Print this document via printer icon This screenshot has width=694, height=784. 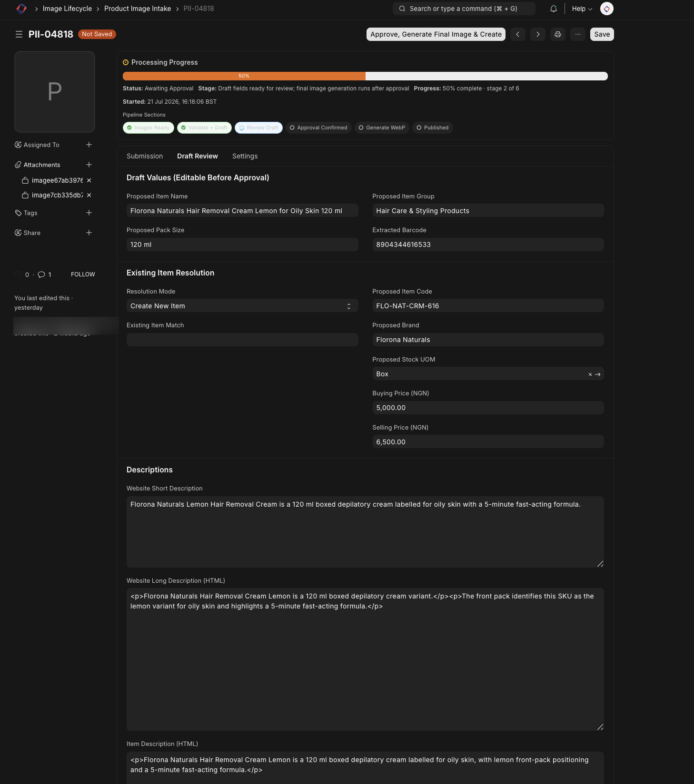coord(558,34)
